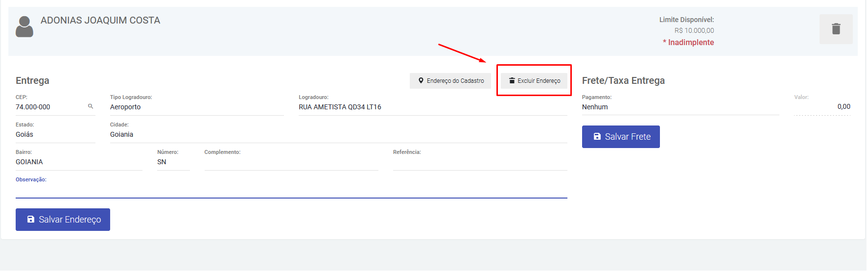Click the Número field containing SN
Image resolution: width=868 pixels, height=275 pixels.
pyautogui.click(x=173, y=162)
